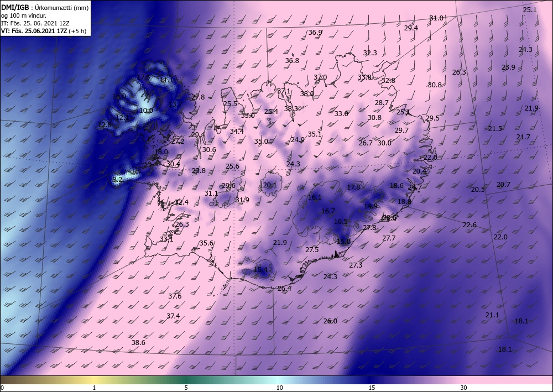Click the map value 25.6

tap(232, 166)
